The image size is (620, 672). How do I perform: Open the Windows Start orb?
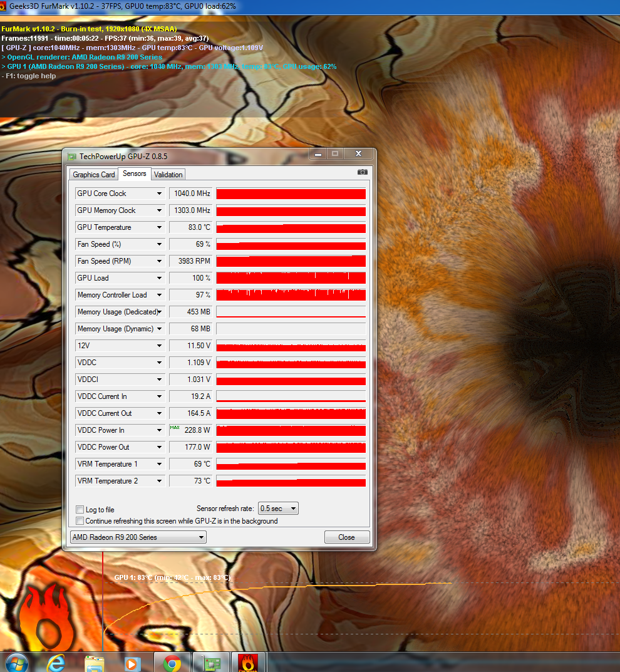16,663
